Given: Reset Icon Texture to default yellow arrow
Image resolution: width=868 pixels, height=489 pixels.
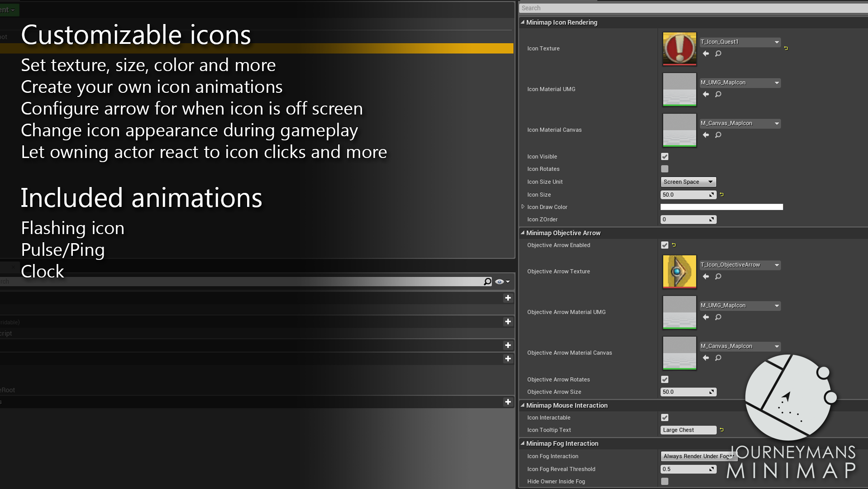Looking at the screenshot, I should point(786,48).
